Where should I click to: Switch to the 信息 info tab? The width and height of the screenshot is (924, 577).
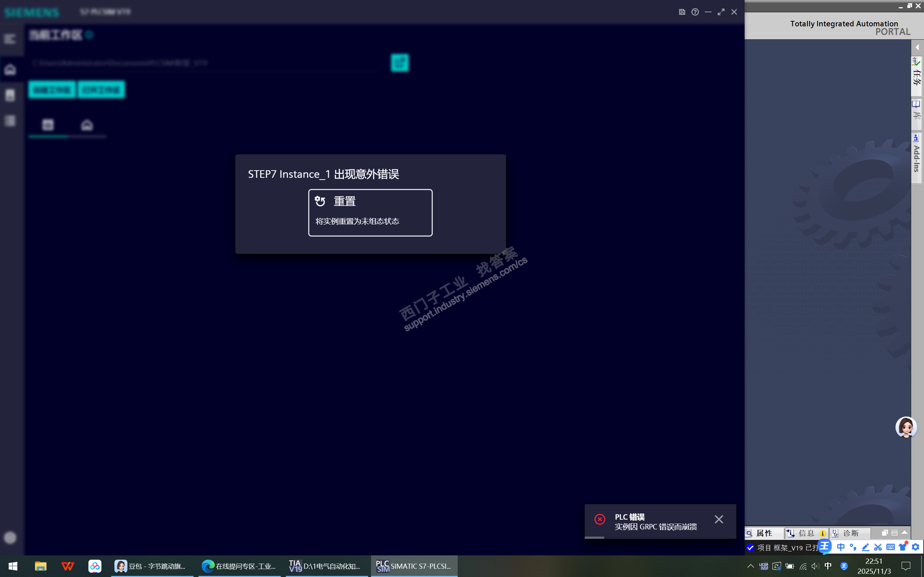(x=806, y=533)
